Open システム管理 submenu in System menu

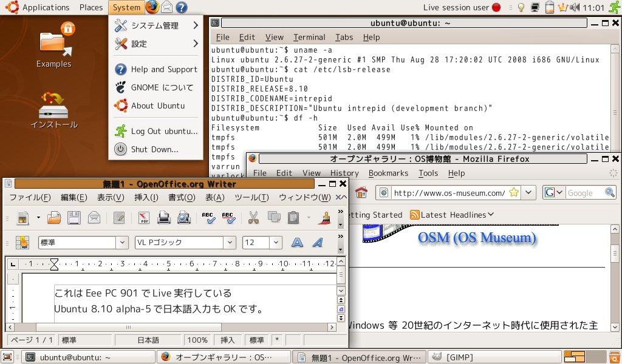(156, 25)
